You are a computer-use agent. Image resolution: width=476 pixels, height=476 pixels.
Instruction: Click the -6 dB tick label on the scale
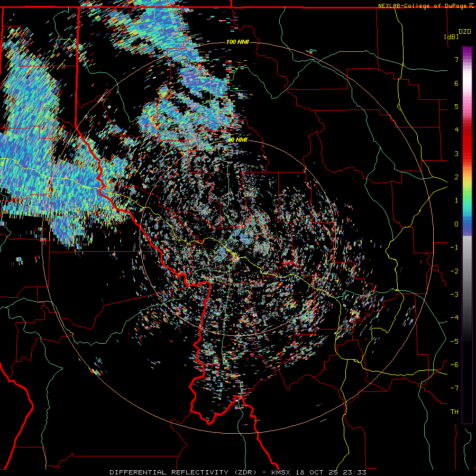(x=454, y=364)
